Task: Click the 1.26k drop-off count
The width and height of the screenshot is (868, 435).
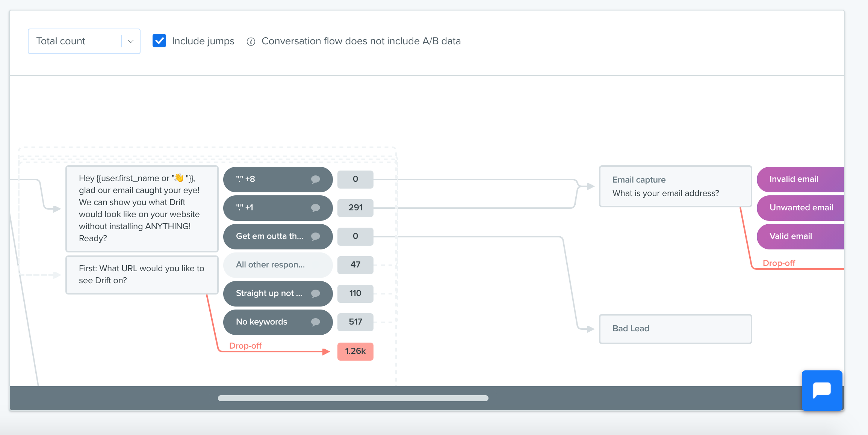Action: [355, 352]
